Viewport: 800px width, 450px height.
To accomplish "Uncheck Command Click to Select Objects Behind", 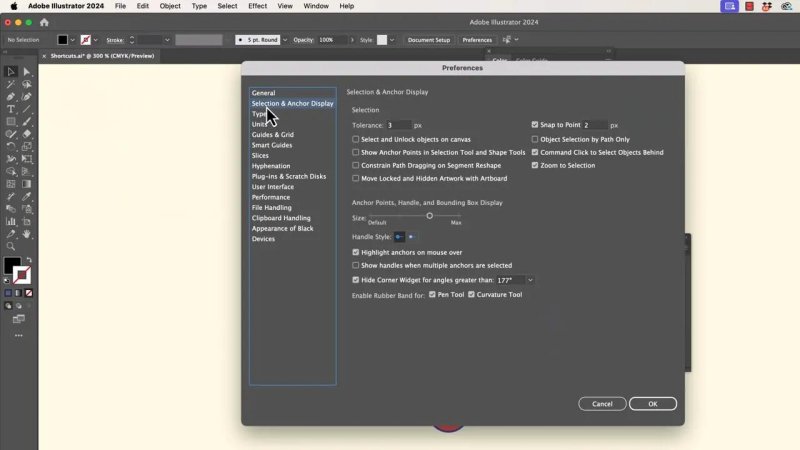I will 535,152.
